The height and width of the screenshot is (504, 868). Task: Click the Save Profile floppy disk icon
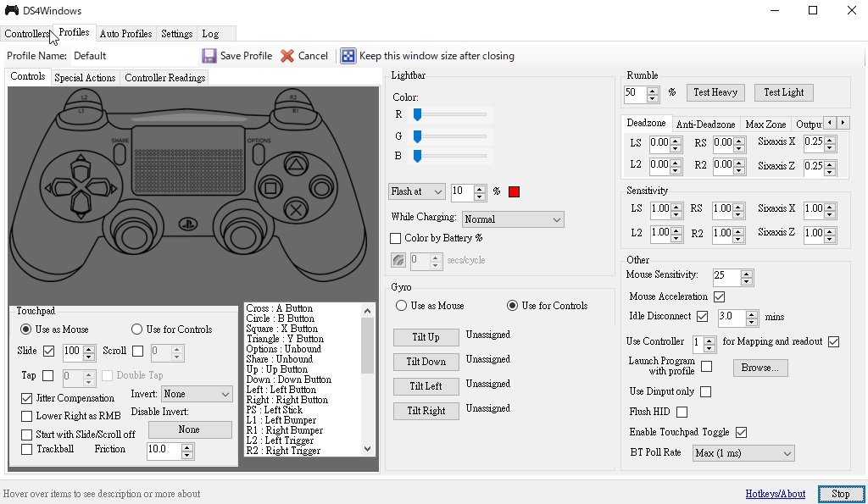click(x=209, y=56)
